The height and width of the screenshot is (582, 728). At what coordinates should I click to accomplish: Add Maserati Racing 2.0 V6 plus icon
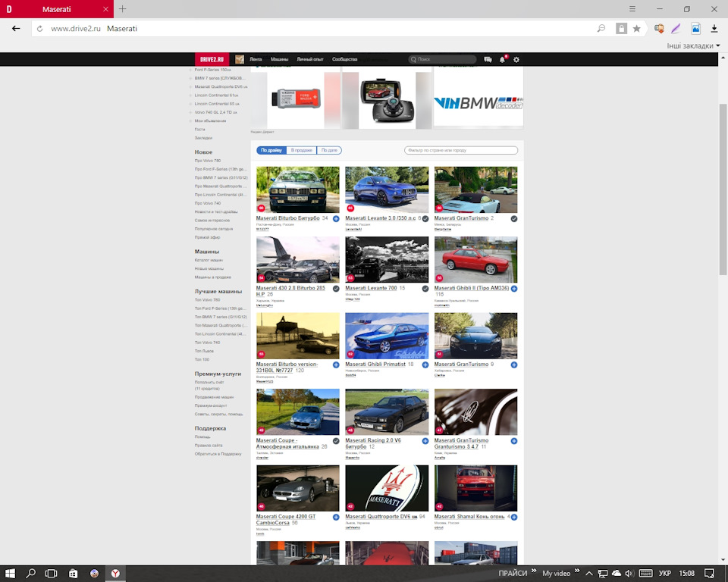click(x=425, y=441)
